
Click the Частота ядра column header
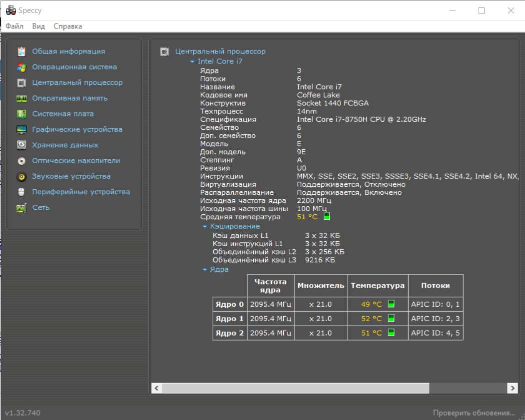pyautogui.click(x=271, y=286)
